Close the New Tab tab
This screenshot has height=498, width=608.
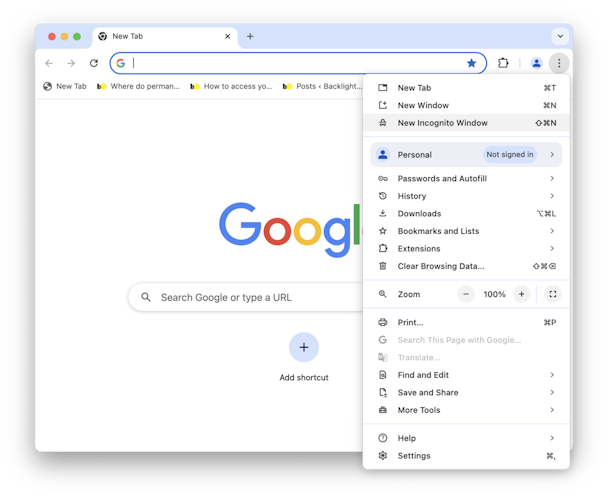(x=228, y=36)
